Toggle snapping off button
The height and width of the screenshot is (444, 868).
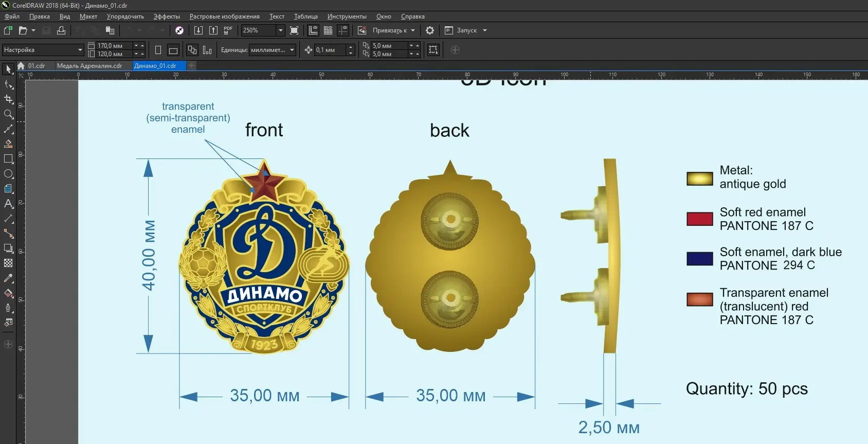362,30
